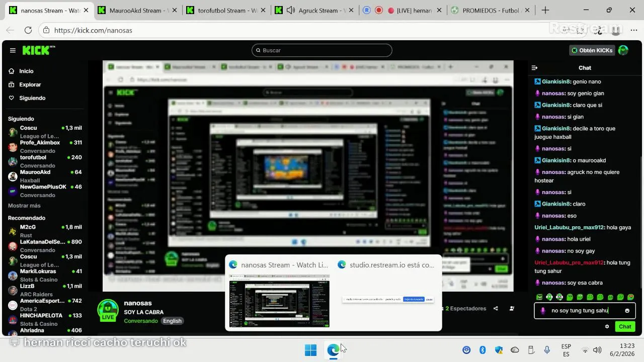Open Windows Start menu
This screenshot has width=644, height=362.
311,350
